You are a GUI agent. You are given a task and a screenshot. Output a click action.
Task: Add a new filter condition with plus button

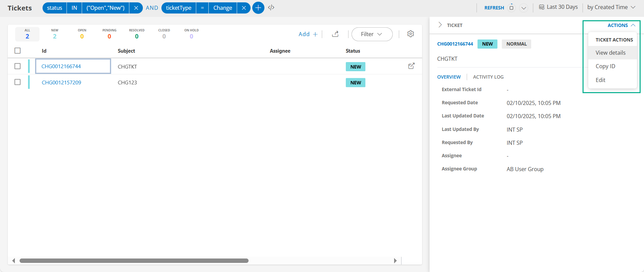point(258,8)
